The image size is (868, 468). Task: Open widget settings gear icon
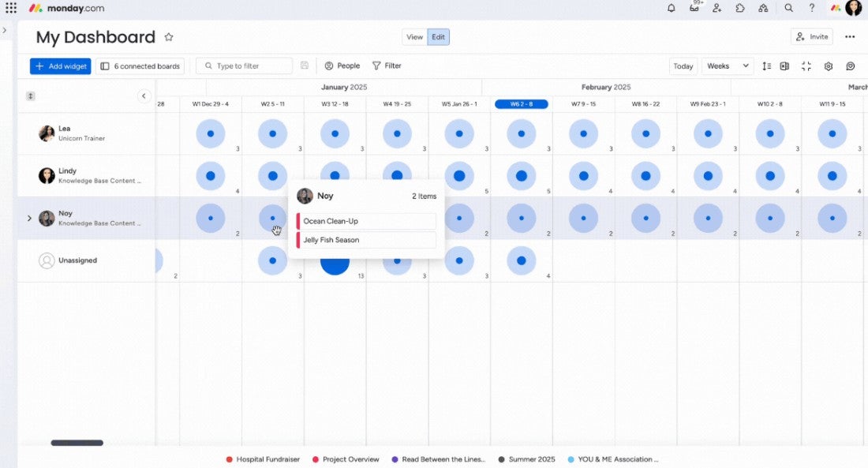(829, 66)
